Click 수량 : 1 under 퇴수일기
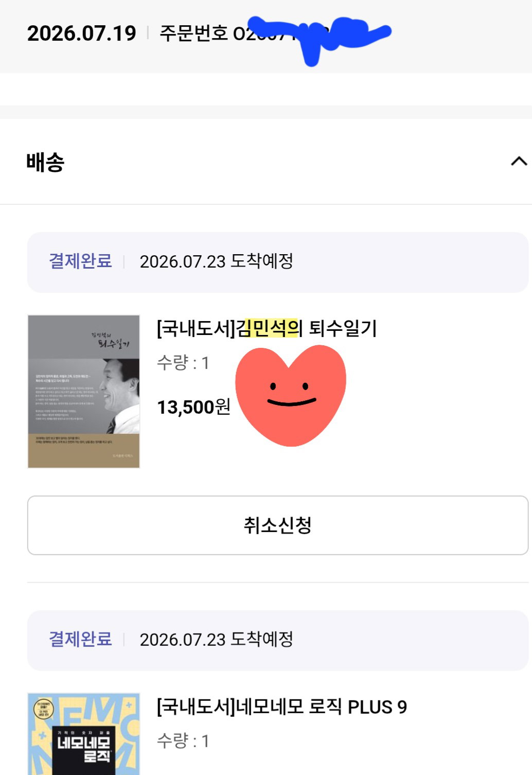The width and height of the screenshot is (532, 775). pyautogui.click(x=183, y=363)
